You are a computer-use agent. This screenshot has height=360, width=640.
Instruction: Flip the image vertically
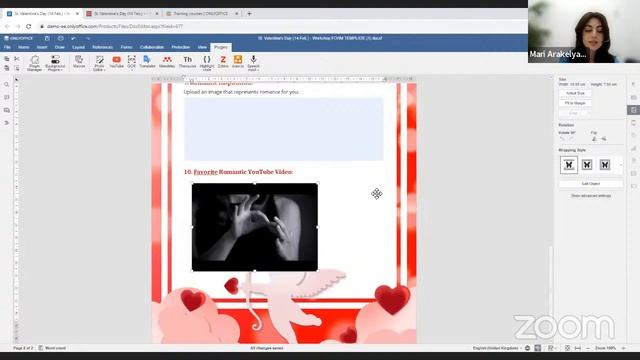coord(604,139)
